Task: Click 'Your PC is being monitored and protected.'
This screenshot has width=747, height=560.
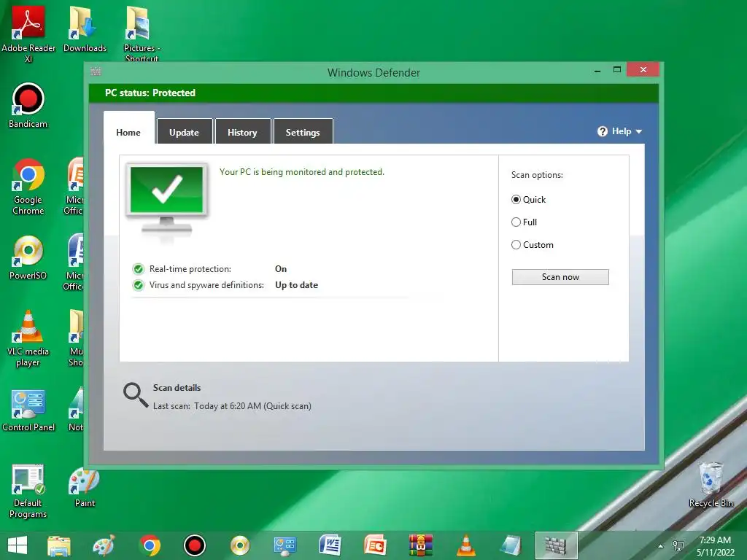Action: (x=301, y=172)
